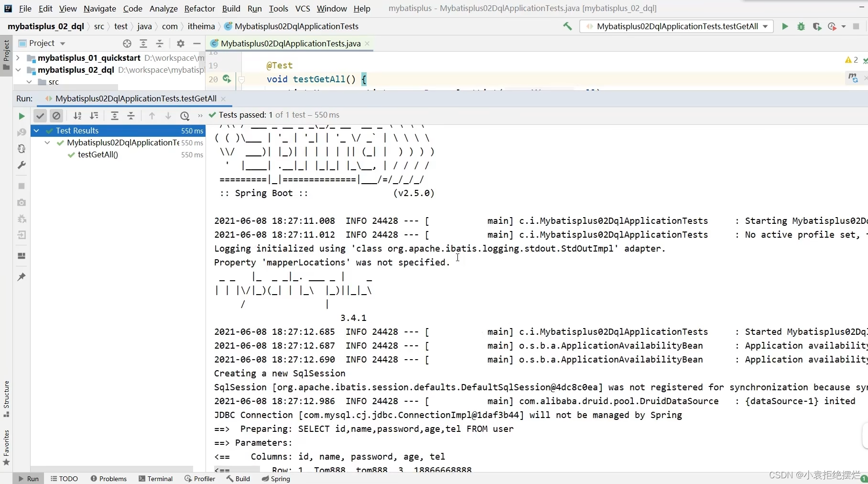Image resolution: width=868 pixels, height=484 pixels.
Task: Rerun failed tests icon in Run sidebar
Action: (x=22, y=132)
